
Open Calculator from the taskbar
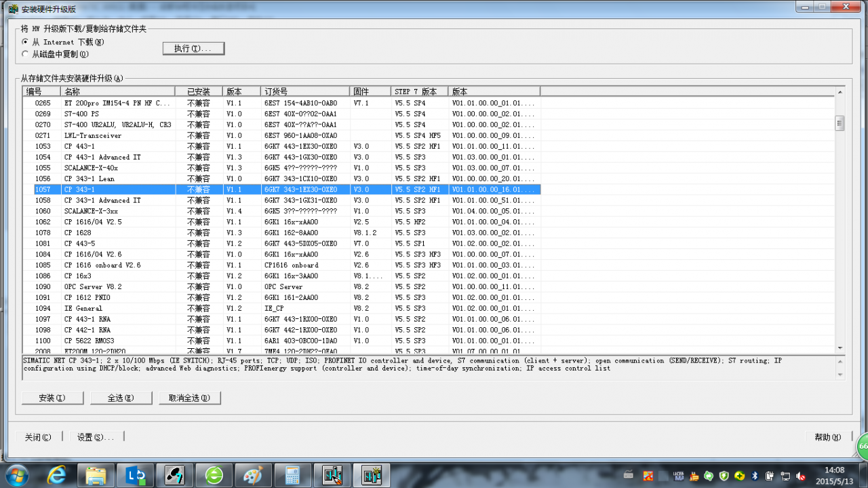[292, 475]
